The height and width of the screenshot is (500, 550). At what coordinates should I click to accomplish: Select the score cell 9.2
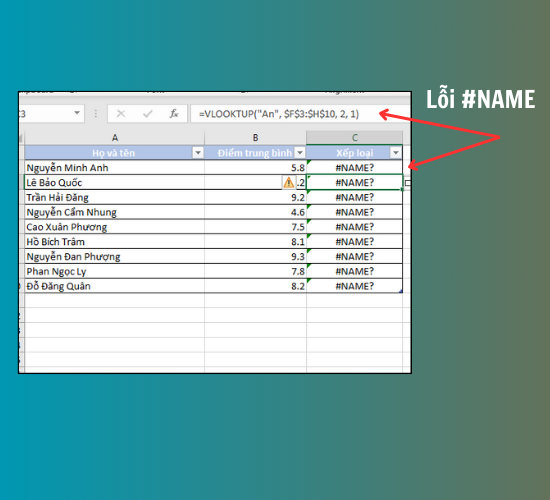[255, 197]
